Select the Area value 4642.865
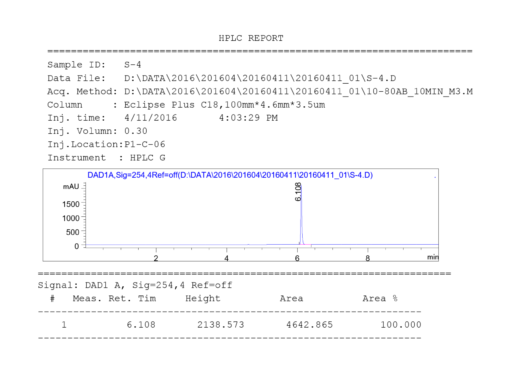Screen dimensions: 510x368 (x=309, y=325)
